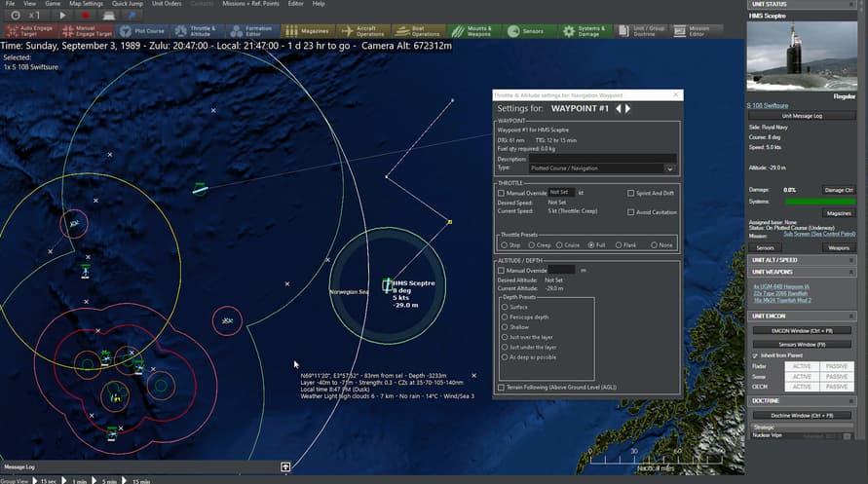Open the Formation Editor
868x484 pixels.
point(252,31)
